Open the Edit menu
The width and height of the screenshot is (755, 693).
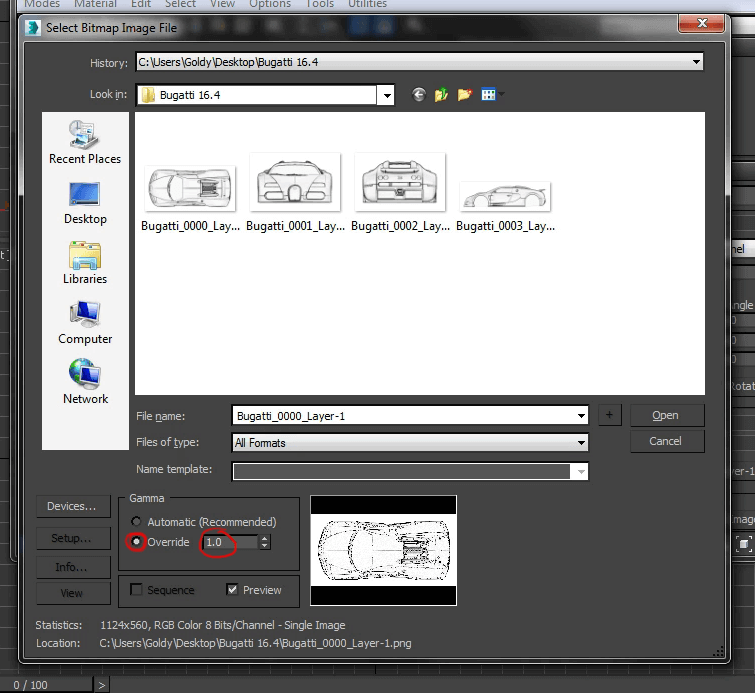141,4
